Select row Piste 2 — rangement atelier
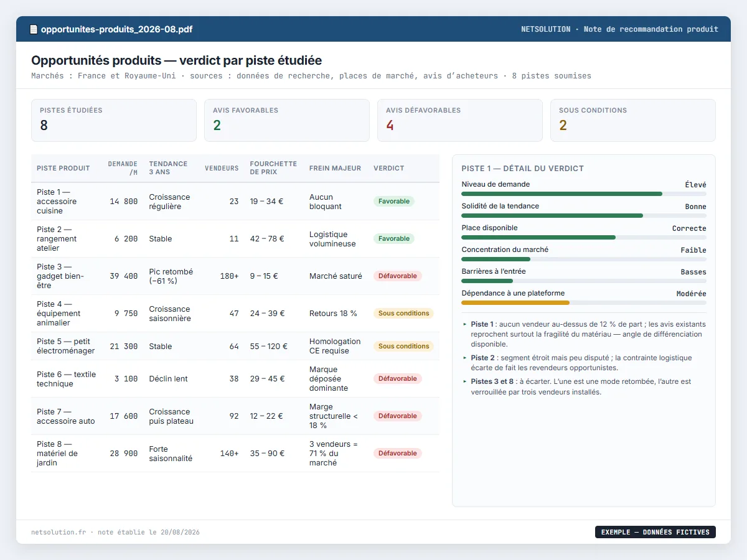 click(x=235, y=239)
